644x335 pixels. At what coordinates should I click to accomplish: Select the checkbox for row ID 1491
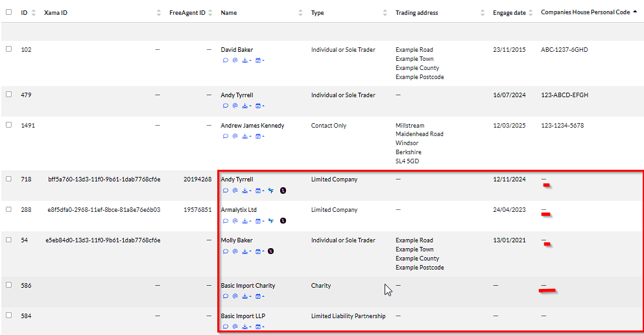coord(9,125)
